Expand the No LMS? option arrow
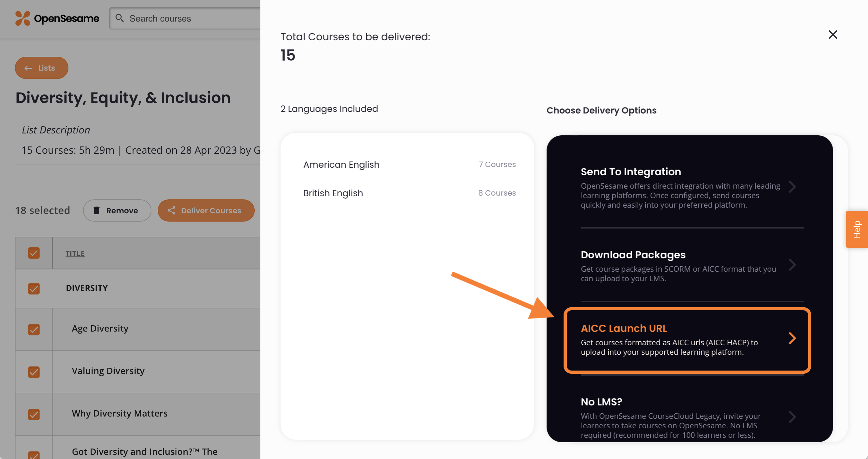The image size is (868, 459). pyautogui.click(x=793, y=417)
